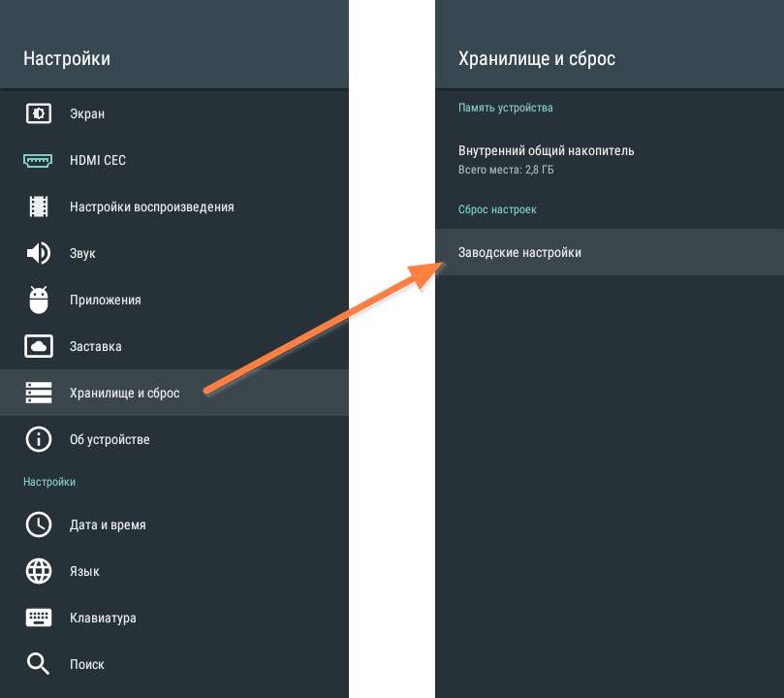Open Настройки воспроизведения menu item
The width and height of the screenshot is (784, 698).
pyautogui.click(x=174, y=206)
